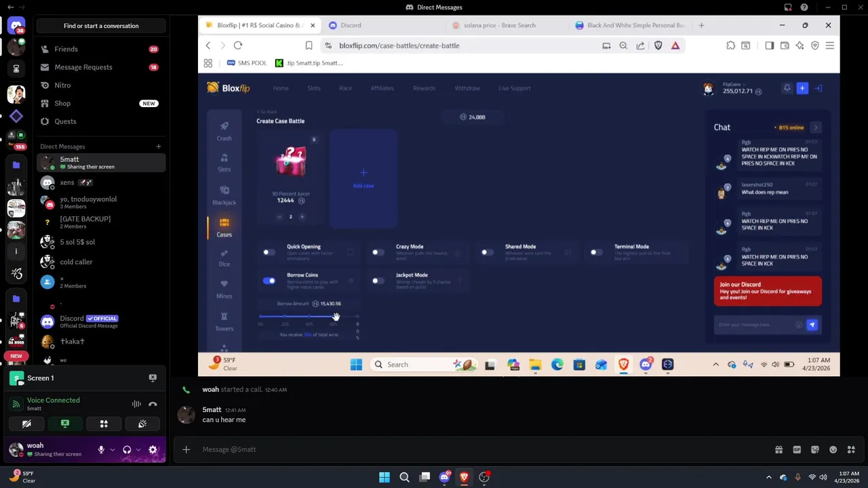Image resolution: width=868 pixels, height=488 pixels.
Task: Click Withdraw nav link in shared Bloxflip
Action: pos(467,88)
